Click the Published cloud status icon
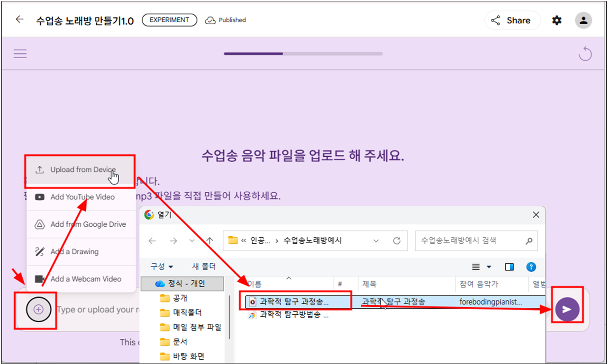This screenshot has height=364, width=609. coord(210,20)
